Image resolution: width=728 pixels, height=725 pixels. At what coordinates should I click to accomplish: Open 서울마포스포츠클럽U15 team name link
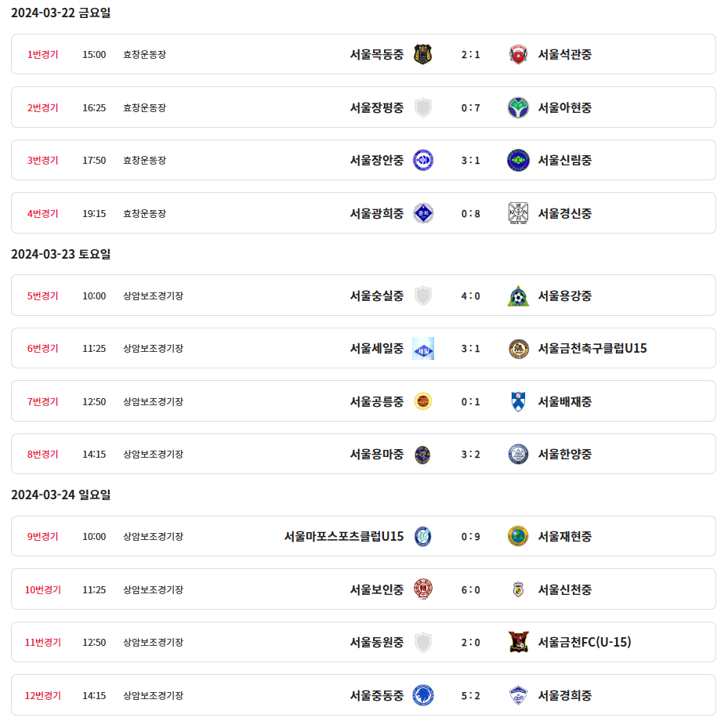344,536
